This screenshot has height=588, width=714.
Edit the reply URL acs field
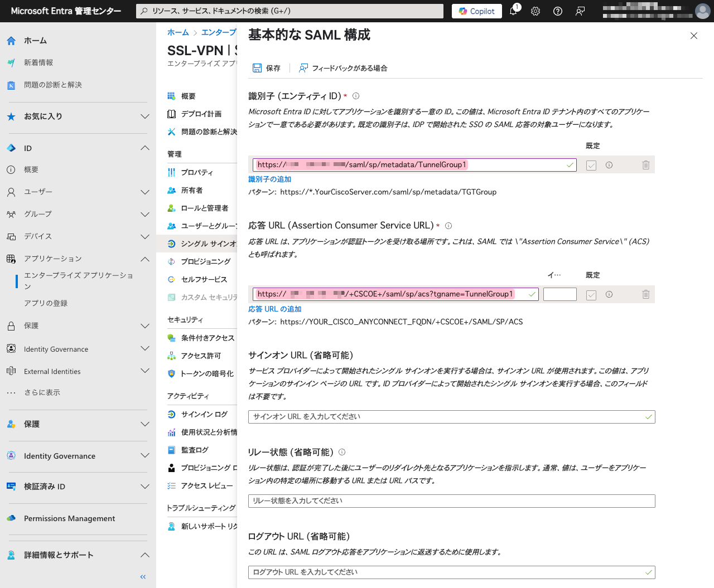pos(395,294)
